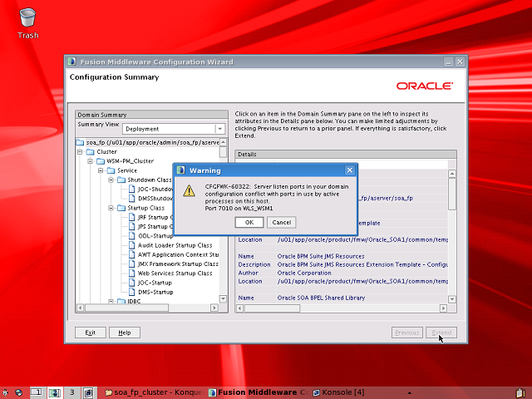Image resolution: width=532 pixels, height=399 pixels.
Task: Select JOC-Startup tree item
Action: coord(155,283)
